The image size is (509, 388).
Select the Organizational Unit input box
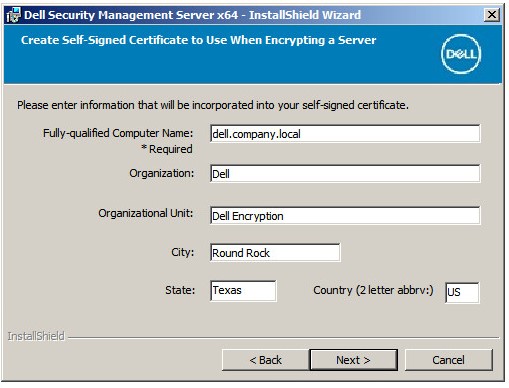tap(345, 216)
